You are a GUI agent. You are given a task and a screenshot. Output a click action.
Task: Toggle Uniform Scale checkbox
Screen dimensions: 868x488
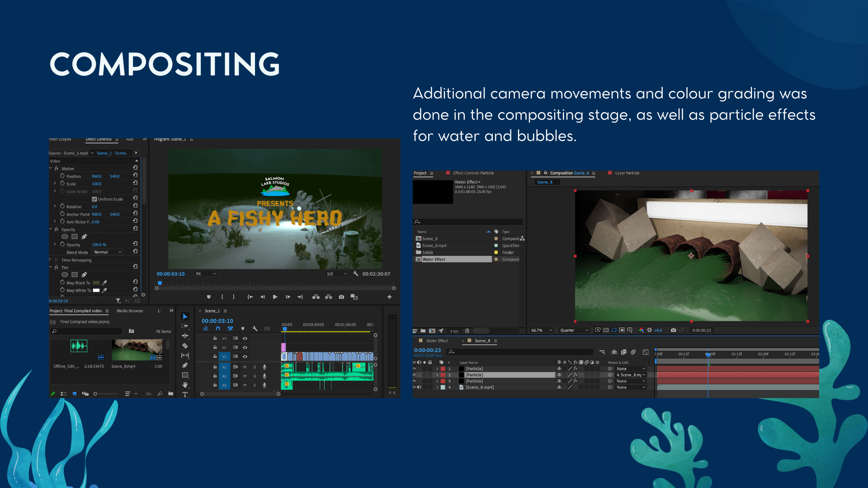pyautogui.click(x=94, y=199)
